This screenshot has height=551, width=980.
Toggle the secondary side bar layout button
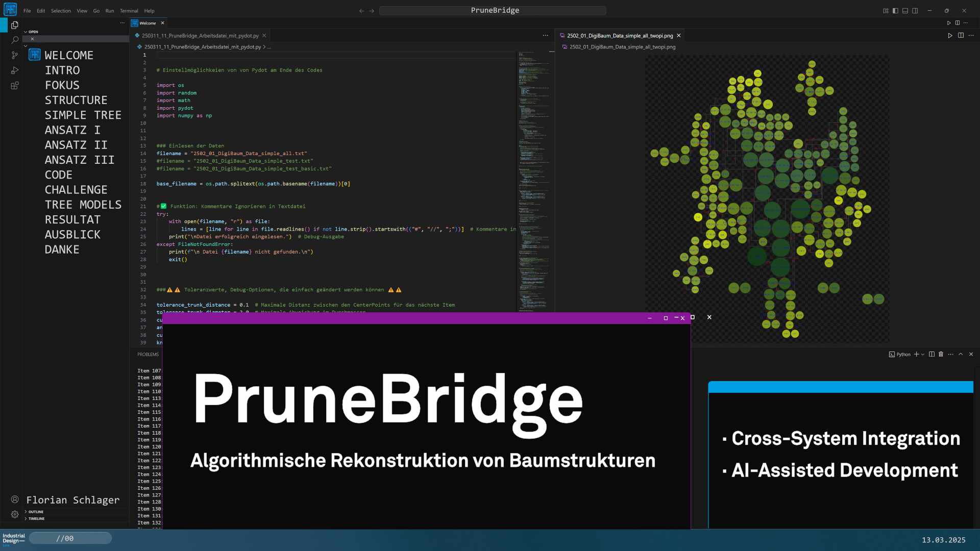point(915,11)
